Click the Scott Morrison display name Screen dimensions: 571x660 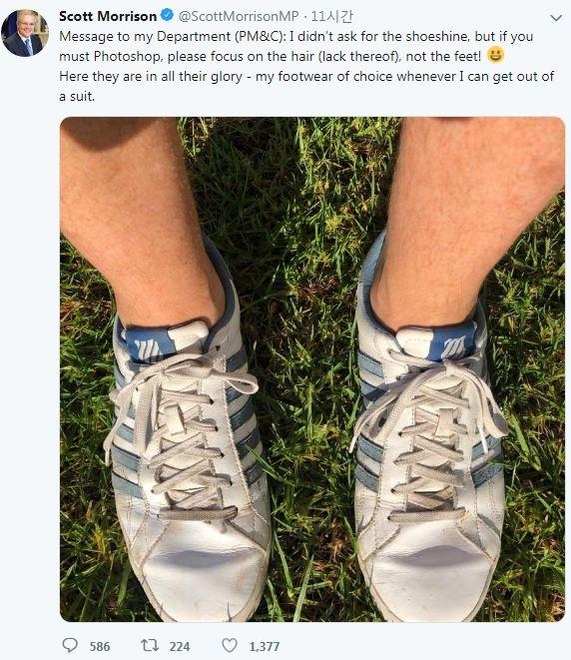point(108,16)
